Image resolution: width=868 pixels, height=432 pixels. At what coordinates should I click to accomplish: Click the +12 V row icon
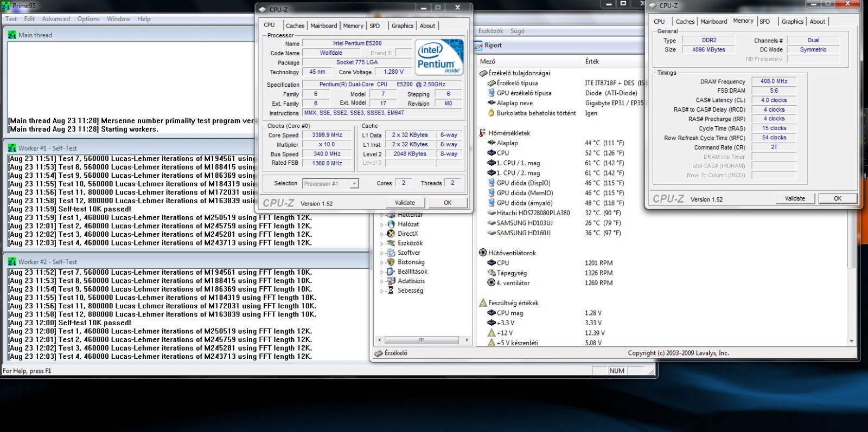492,333
